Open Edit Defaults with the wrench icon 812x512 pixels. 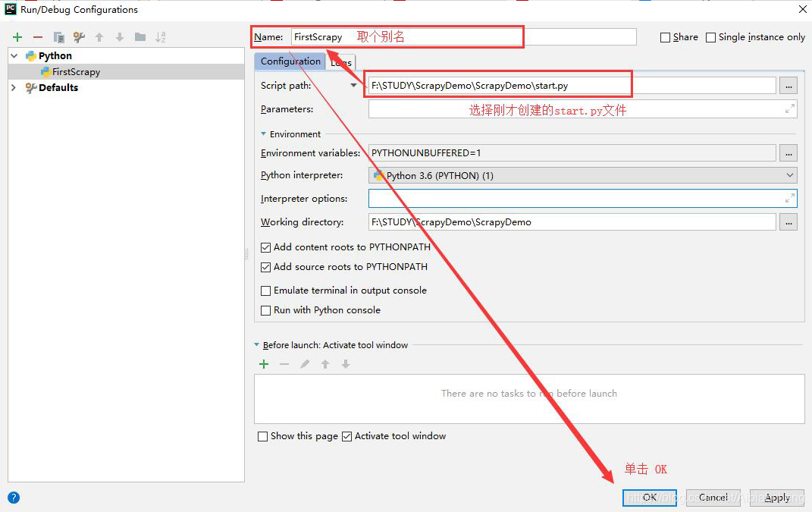pyautogui.click(x=79, y=36)
